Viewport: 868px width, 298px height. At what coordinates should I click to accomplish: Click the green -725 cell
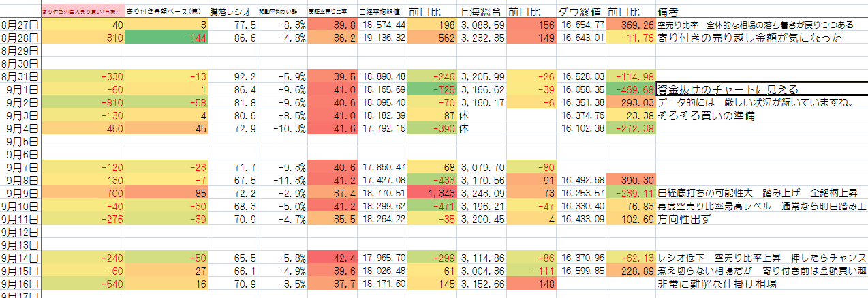[x=432, y=89]
